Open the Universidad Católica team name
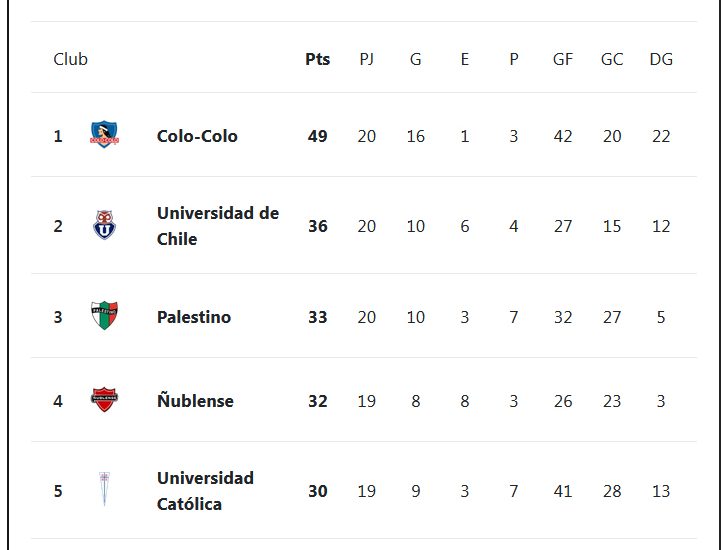The image size is (724, 550). coord(205,491)
